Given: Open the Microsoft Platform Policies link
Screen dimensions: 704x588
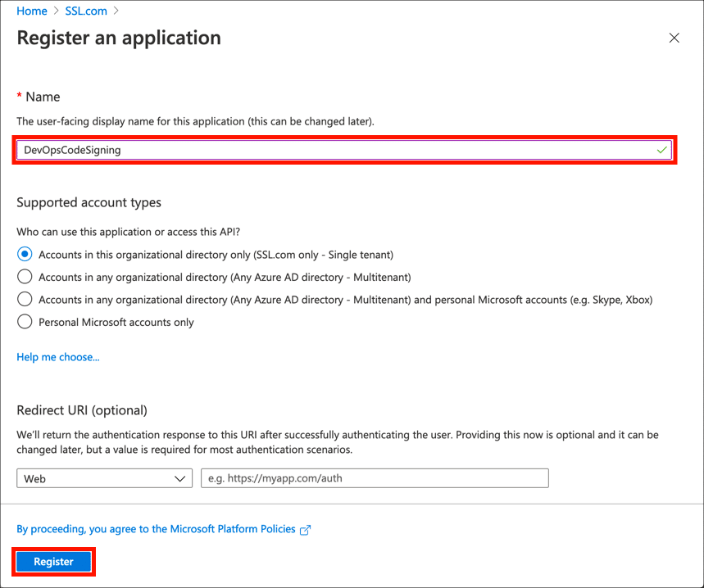Looking at the screenshot, I should [x=156, y=529].
